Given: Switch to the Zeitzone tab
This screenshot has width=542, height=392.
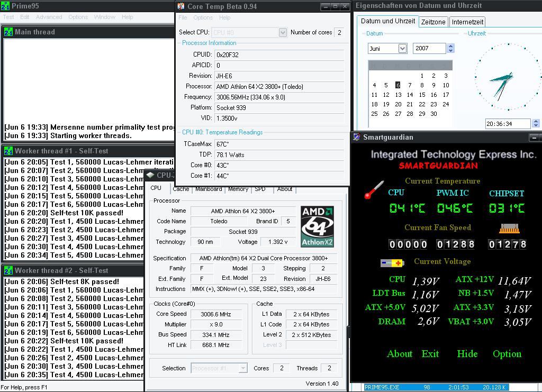Looking at the screenshot, I should pos(433,22).
